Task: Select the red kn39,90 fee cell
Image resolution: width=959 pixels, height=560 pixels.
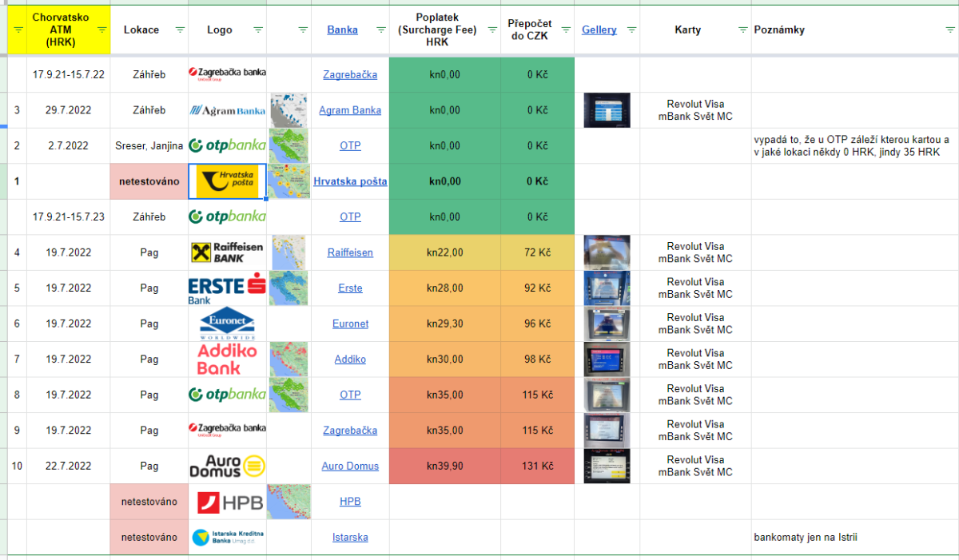Action: tap(445, 466)
